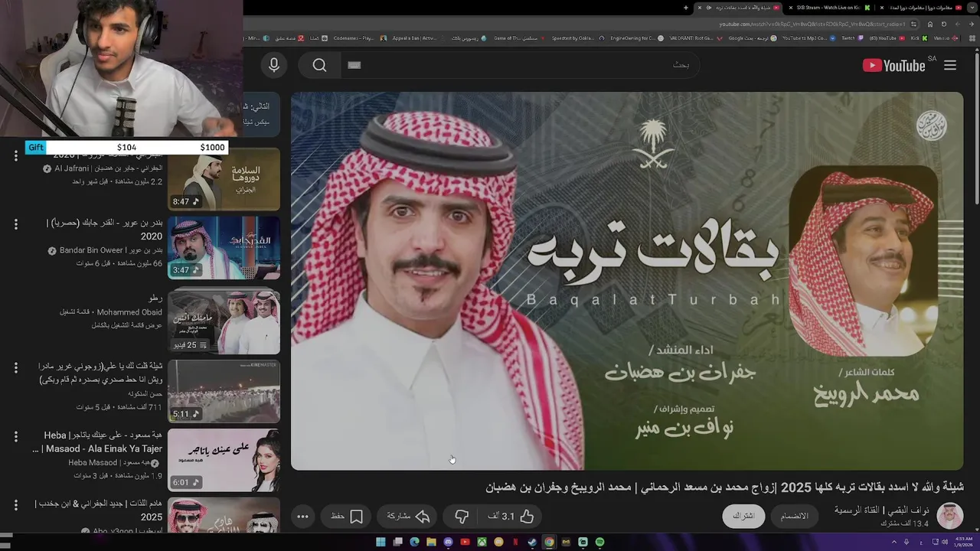Open the 5:11 crowd video thumbnail

pos(224,392)
